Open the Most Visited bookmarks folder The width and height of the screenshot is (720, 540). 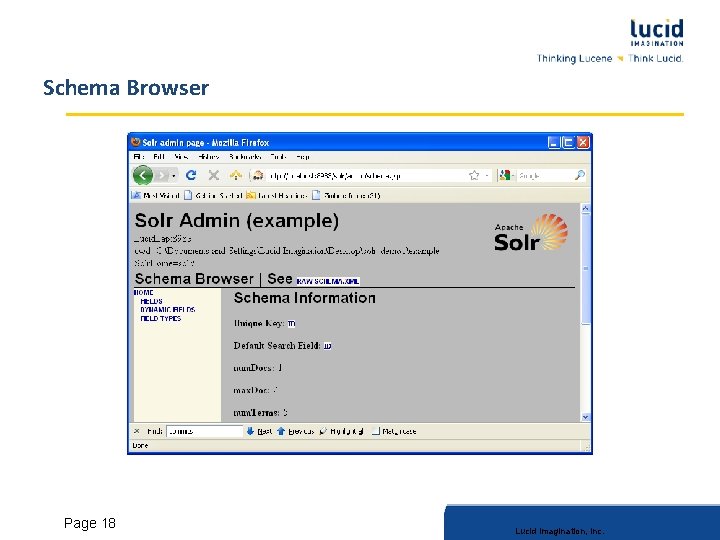coord(156,195)
